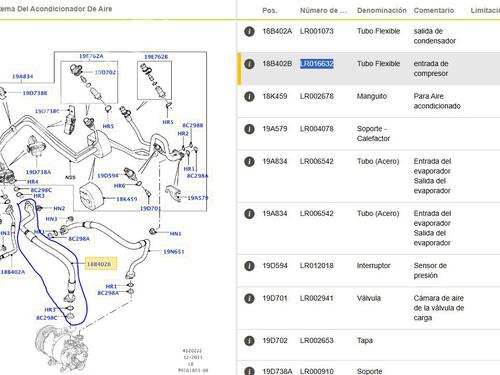
Task: Select part number LR001073
Action: coord(317,31)
